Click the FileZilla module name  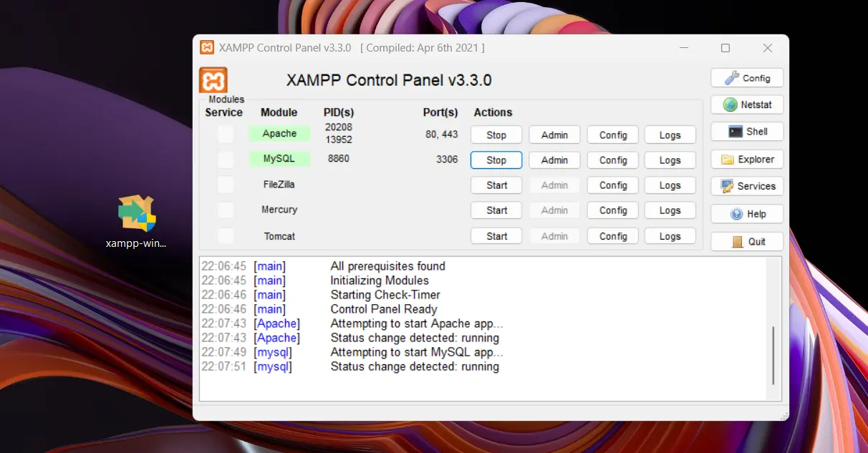279,185
